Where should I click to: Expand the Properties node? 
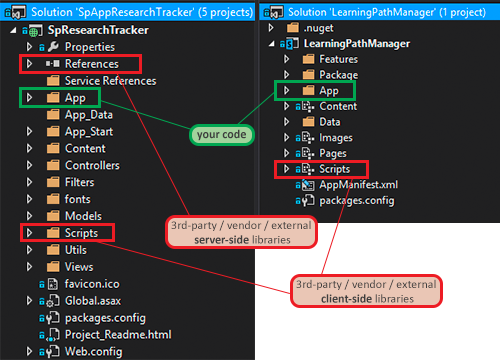point(29,47)
